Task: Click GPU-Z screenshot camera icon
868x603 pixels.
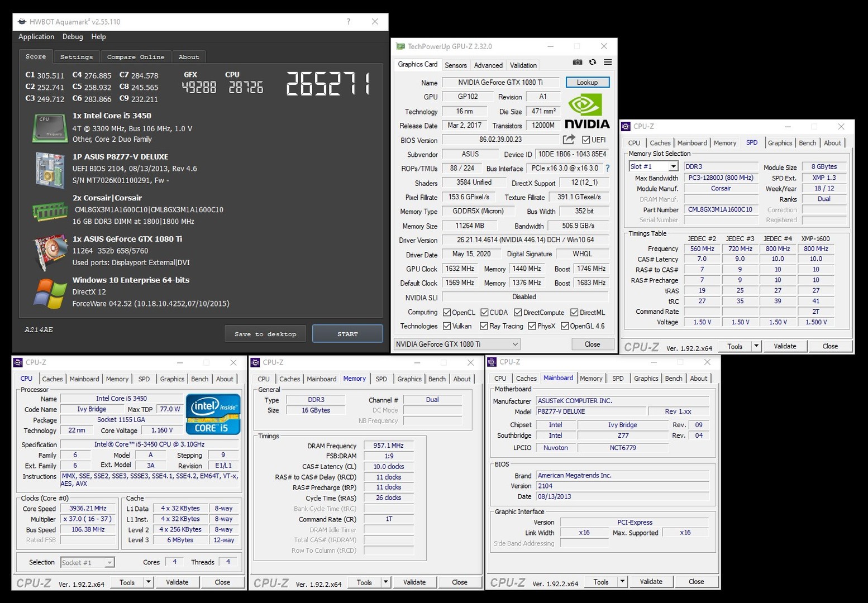Action: click(578, 62)
